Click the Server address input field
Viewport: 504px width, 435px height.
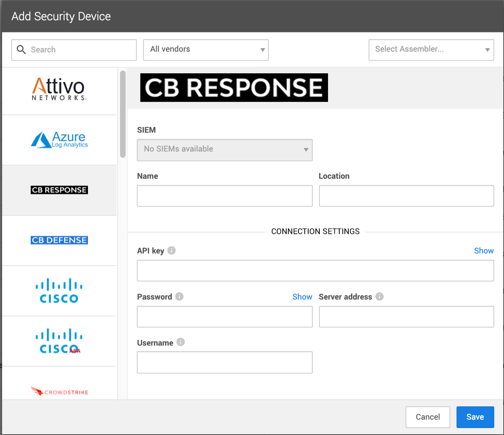407,317
